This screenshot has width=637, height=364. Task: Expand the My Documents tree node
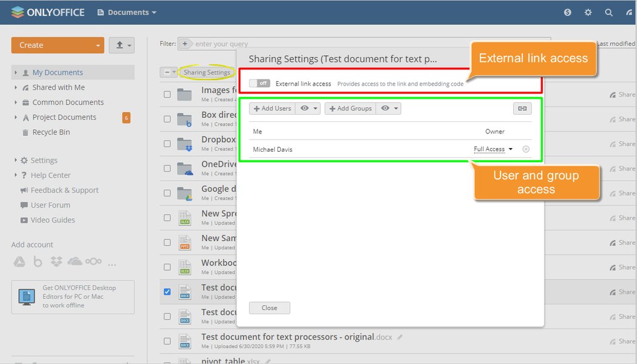pyautogui.click(x=16, y=72)
